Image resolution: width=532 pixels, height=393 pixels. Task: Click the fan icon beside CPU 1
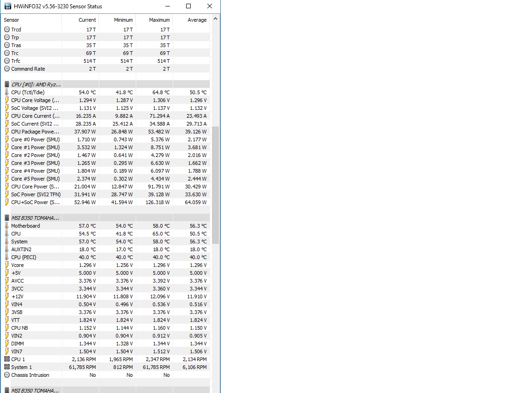7,359
